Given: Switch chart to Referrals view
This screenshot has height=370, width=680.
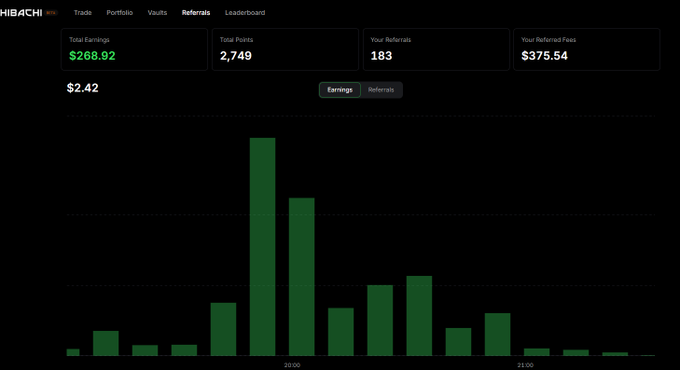Looking at the screenshot, I should [x=381, y=90].
